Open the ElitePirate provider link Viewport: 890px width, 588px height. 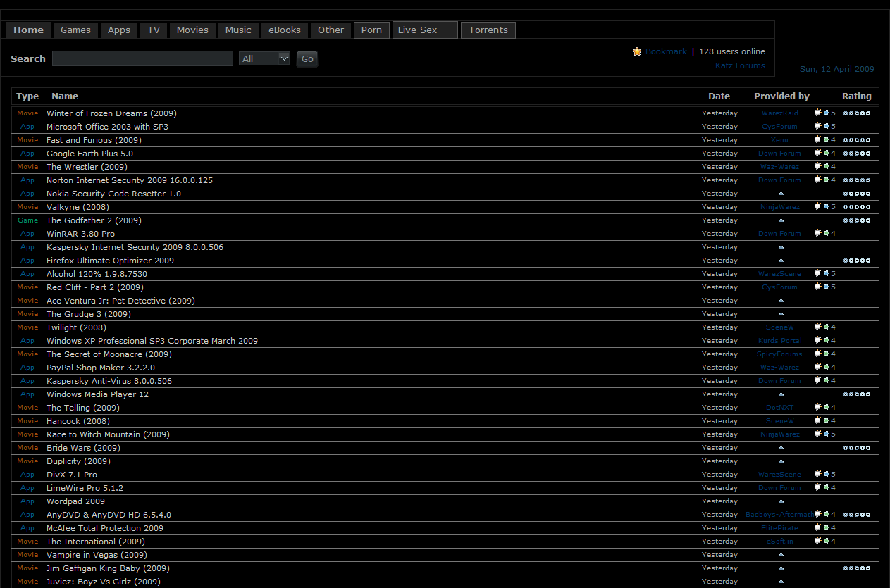(780, 528)
